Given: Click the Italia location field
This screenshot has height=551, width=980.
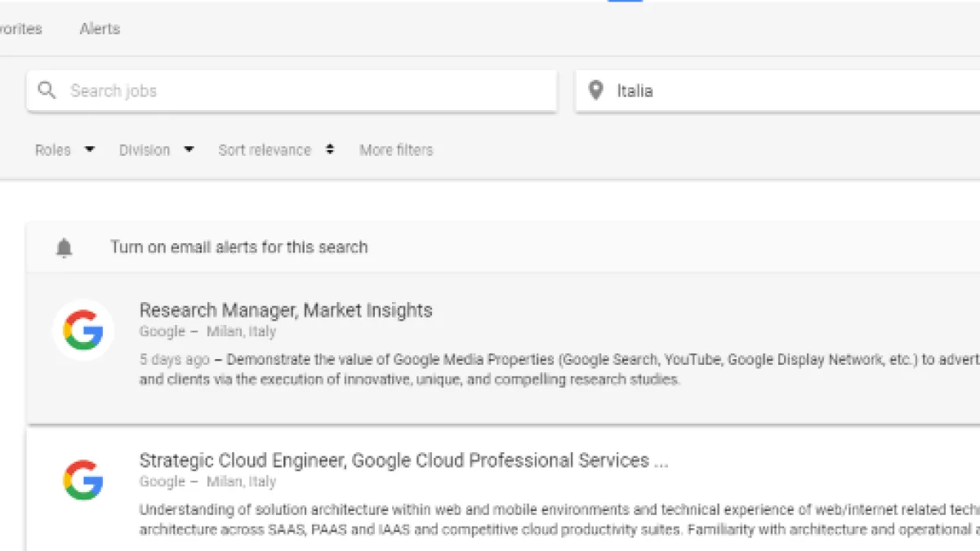Looking at the screenshot, I should point(776,91).
